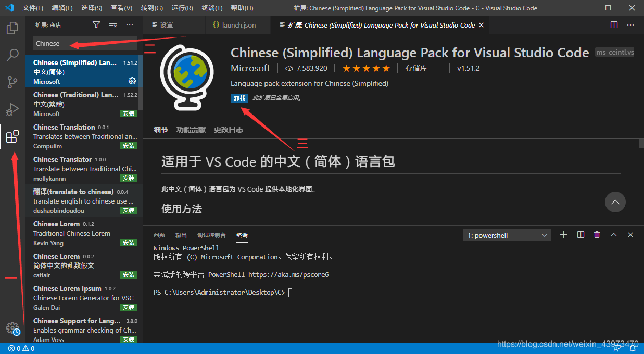644x354 pixels.
Task: Click the Microsoft publisher link
Action: click(x=250, y=68)
